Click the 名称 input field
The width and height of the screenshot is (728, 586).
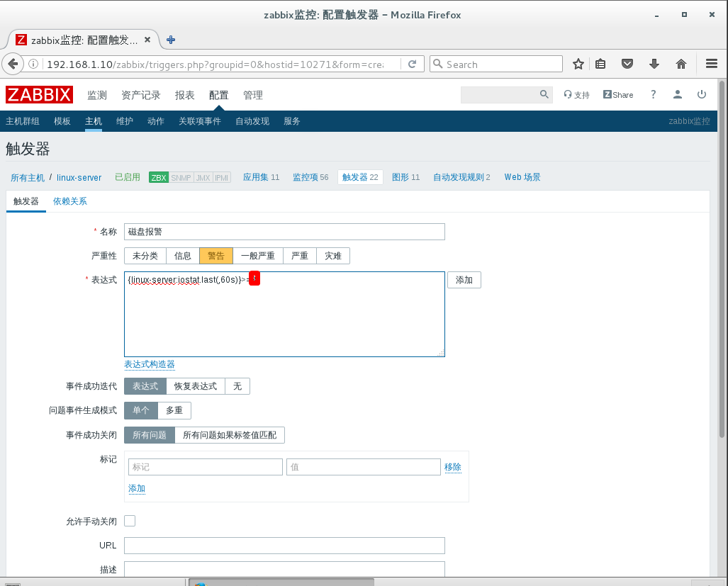284,232
